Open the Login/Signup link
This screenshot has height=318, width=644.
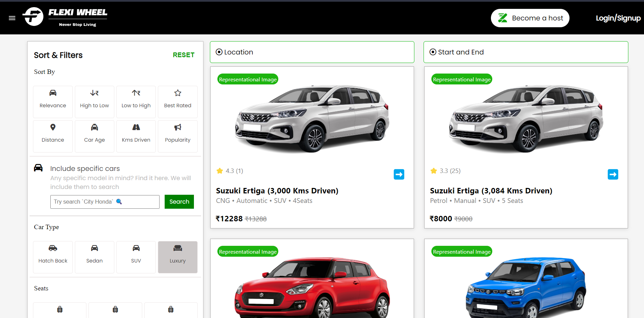tap(618, 18)
